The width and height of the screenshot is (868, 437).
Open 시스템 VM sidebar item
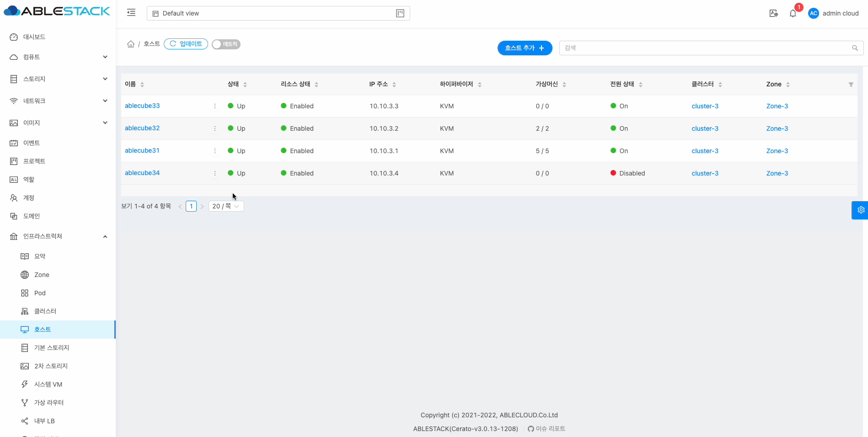pyautogui.click(x=48, y=384)
